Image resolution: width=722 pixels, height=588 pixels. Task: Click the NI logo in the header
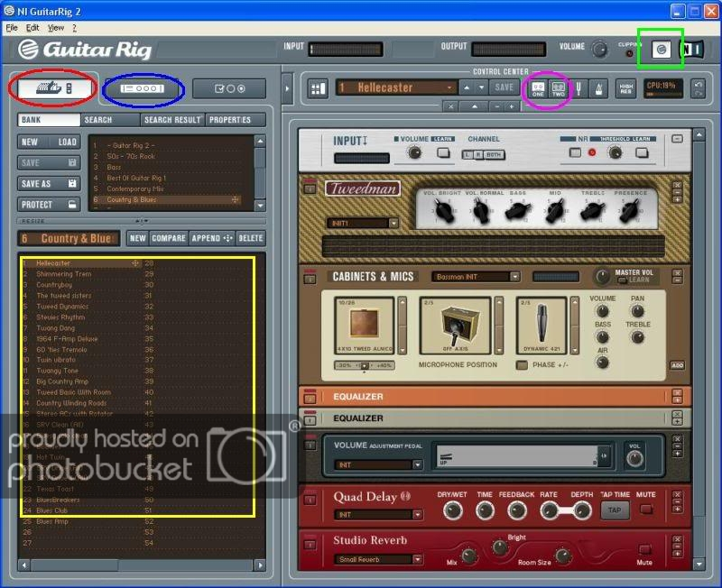(692, 50)
